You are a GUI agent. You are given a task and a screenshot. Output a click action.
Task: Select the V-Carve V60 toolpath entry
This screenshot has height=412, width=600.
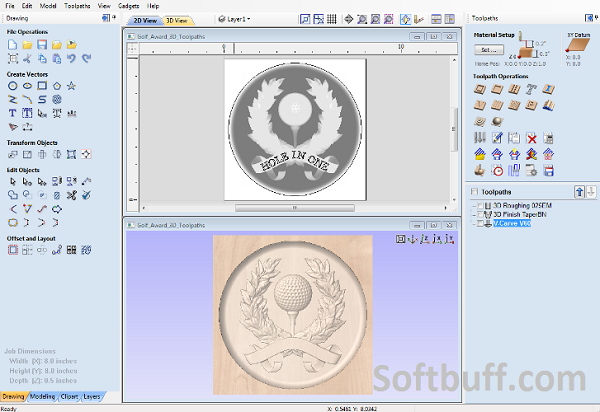pyautogui.click(x=512, y=223)
